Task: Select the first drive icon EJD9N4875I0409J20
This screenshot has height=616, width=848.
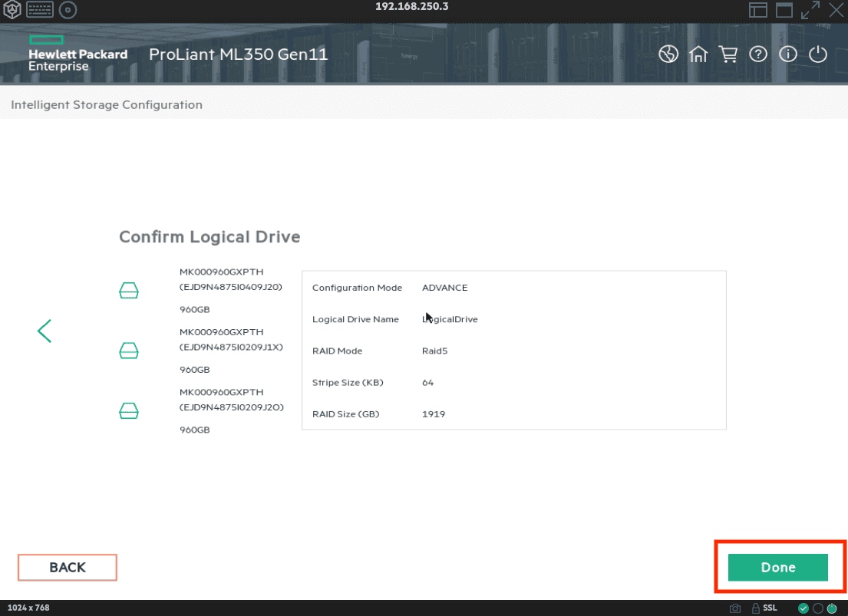Action: (x=129, y=291)
